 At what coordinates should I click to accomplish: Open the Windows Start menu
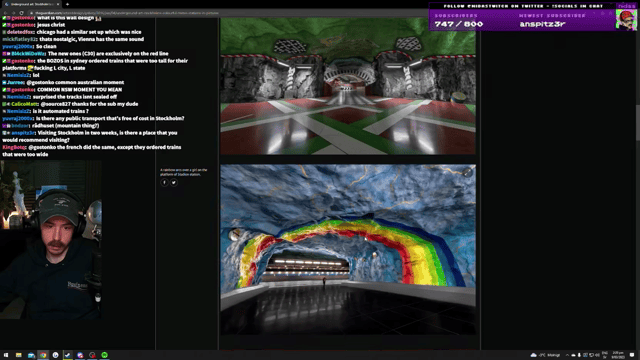[x=6, y=355]
